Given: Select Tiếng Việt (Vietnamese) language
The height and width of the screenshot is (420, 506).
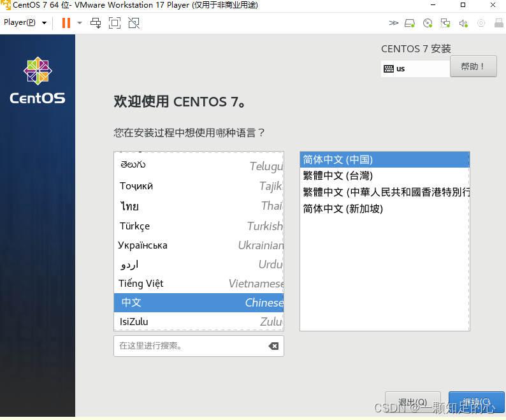Looking at the screenshot, I should click(199, 284).
